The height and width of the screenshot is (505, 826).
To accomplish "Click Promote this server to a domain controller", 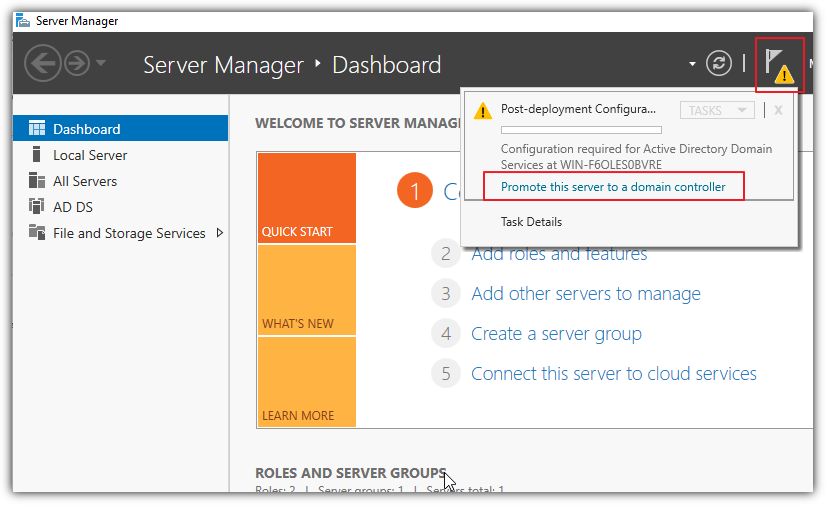I will click(x=613, y=187).
